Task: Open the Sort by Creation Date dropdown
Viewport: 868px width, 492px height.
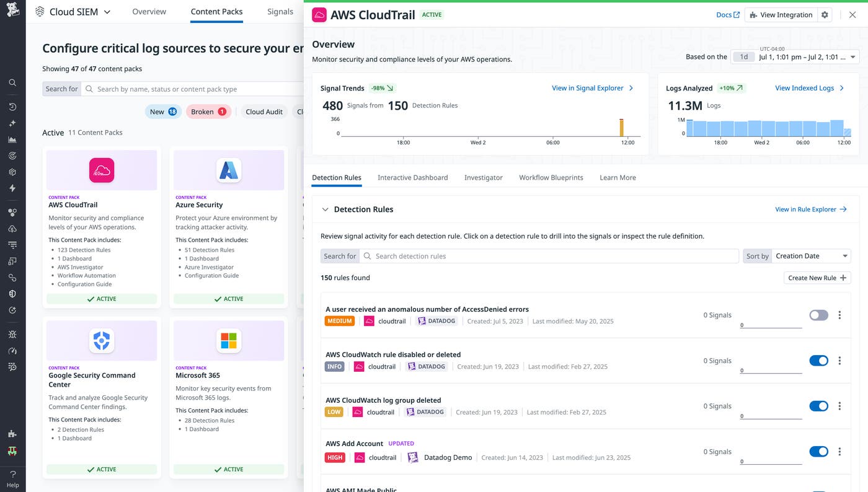Action: coord(813,255)
